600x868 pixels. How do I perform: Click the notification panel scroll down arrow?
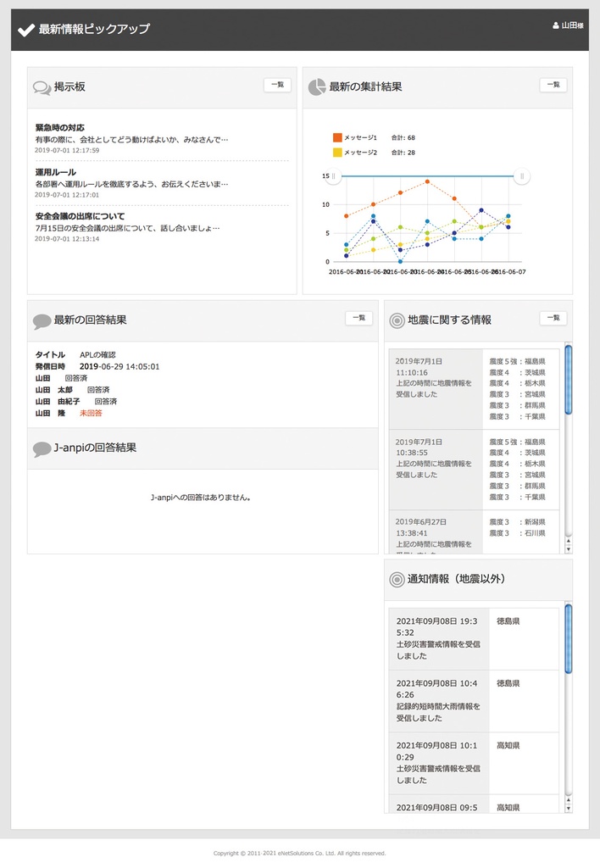point(568,809)
